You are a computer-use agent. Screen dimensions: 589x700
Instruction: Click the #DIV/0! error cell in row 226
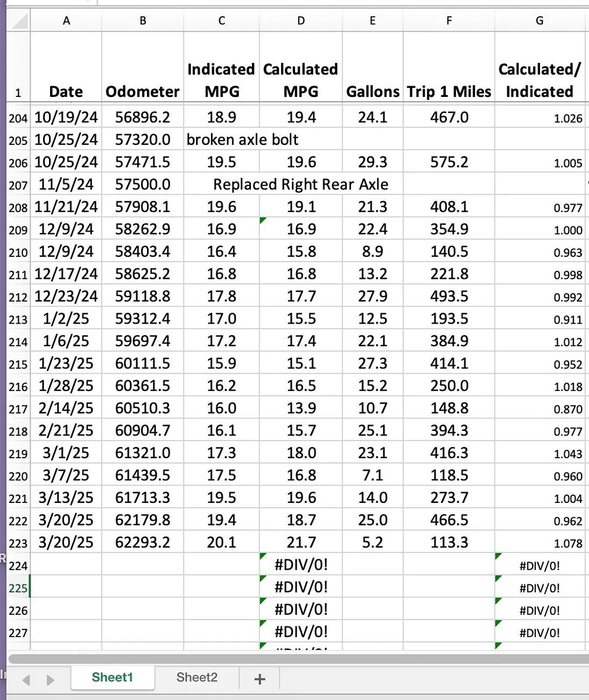300,609
